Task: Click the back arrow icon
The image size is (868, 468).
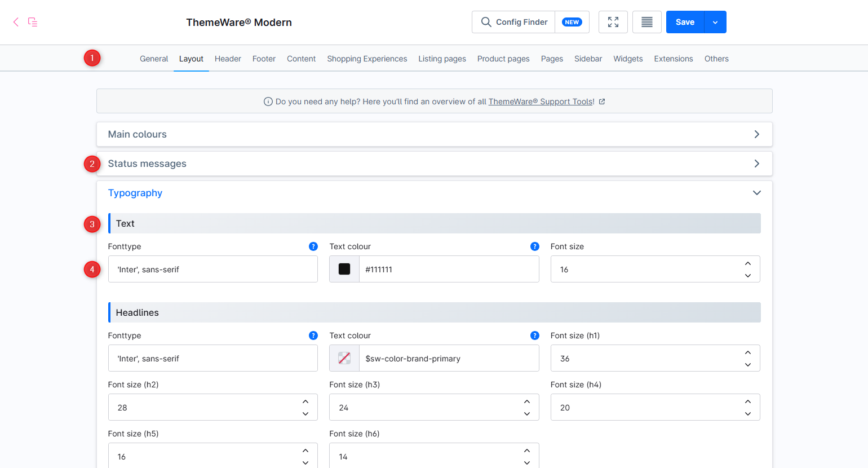Action: tap(16, 22)
